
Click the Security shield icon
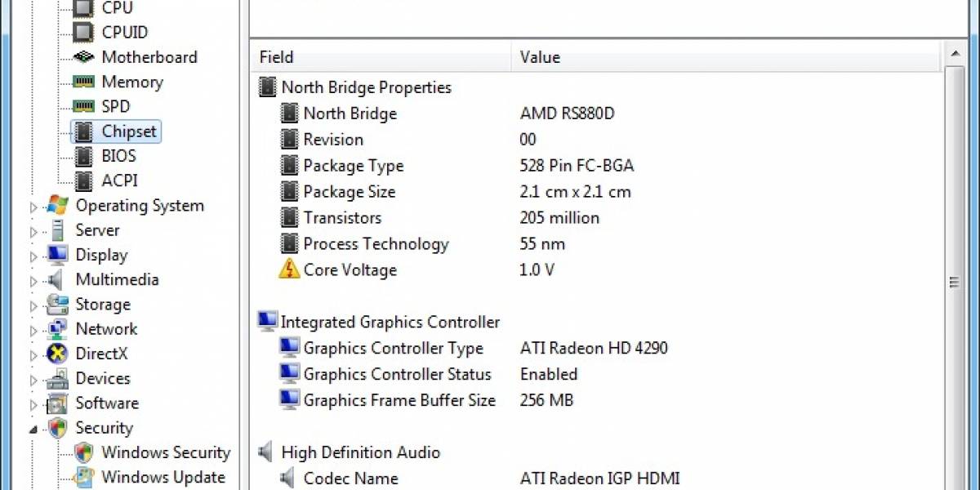coord(57,428)
